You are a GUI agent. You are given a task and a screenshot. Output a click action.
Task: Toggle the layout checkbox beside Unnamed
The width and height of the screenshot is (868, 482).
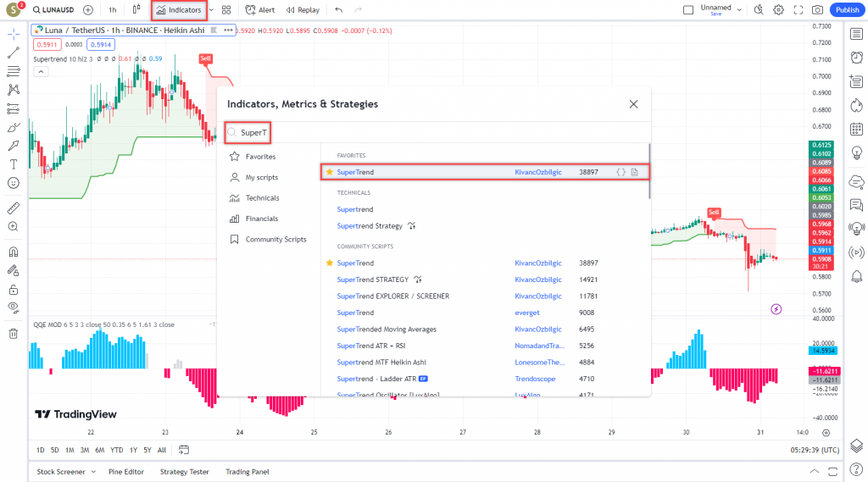coord(688,10)
